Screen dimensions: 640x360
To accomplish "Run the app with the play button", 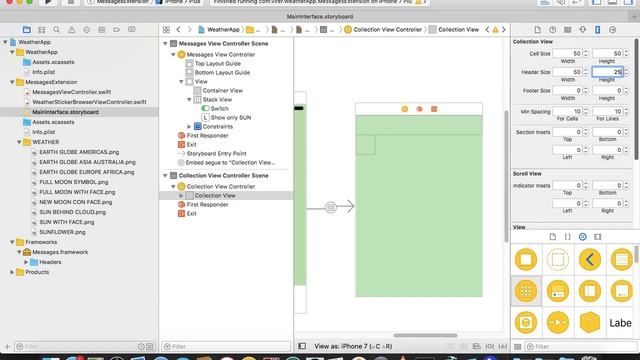I will (48, 2).
